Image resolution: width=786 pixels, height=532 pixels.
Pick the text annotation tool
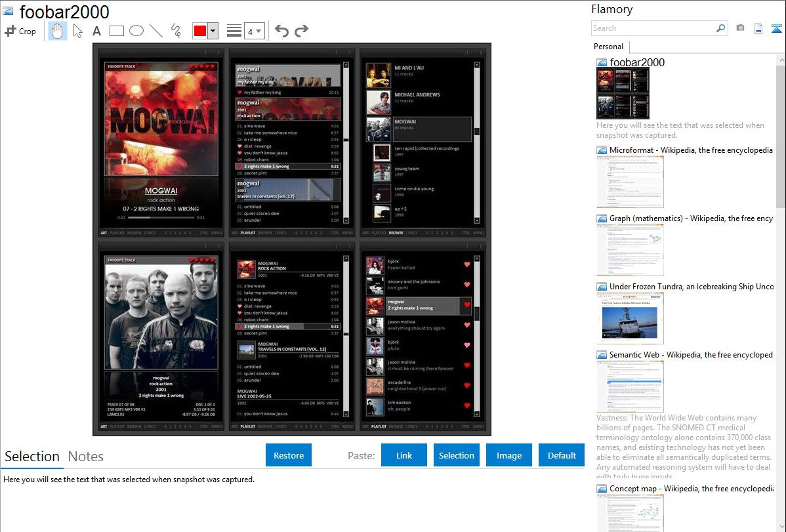coord(96,31)
